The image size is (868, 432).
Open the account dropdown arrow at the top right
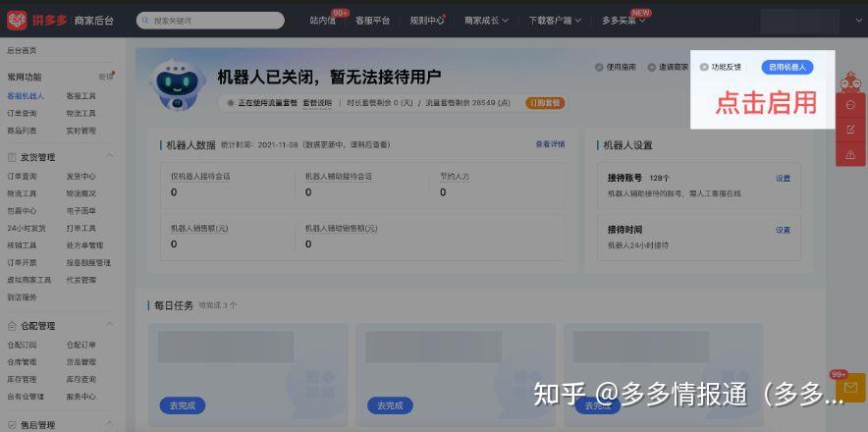click(858, 21)
